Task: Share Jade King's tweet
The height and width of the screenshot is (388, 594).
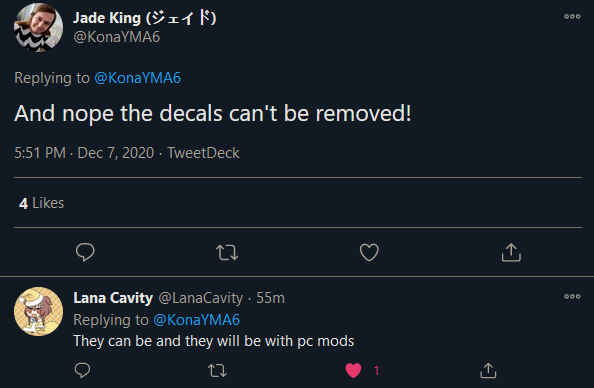Action: coord(511,252)
